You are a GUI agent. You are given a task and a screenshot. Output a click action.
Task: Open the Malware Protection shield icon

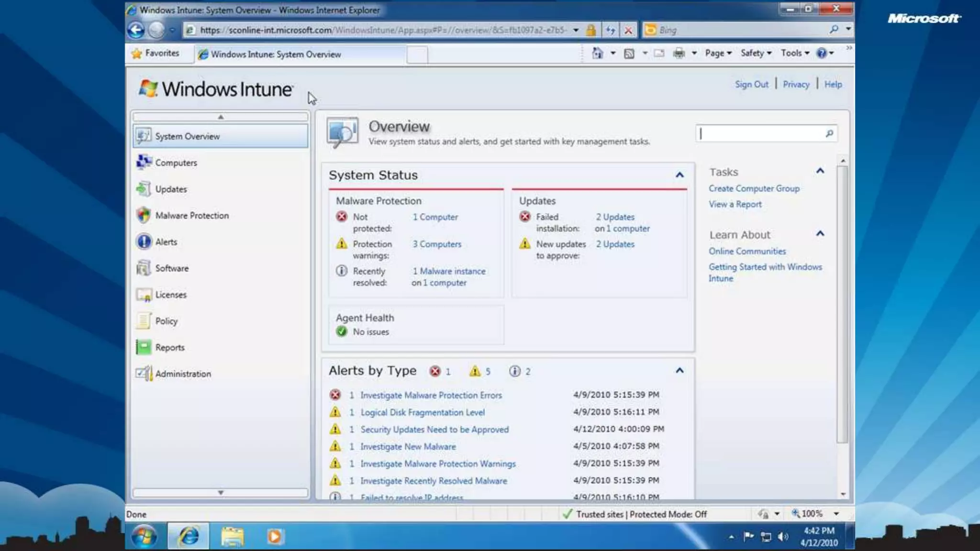[x=144, y=215]
